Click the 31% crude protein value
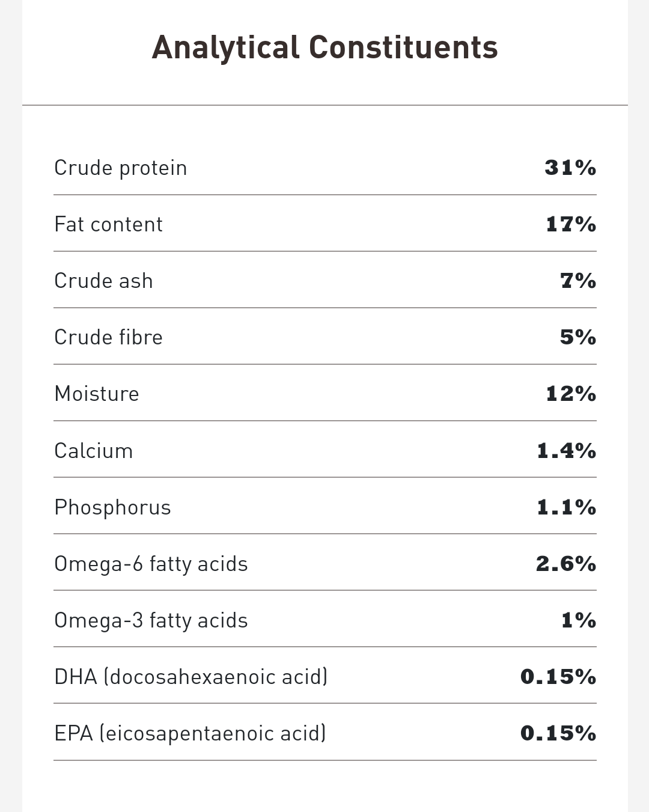 pyautogui.click(x=570, y=168)
